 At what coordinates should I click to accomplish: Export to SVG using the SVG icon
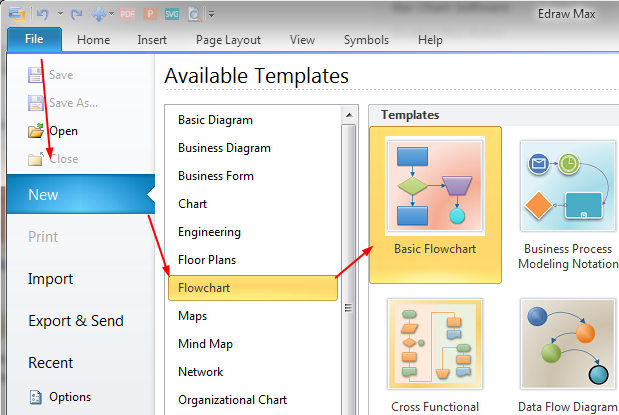pyautogui.click(x=172, y=14)
